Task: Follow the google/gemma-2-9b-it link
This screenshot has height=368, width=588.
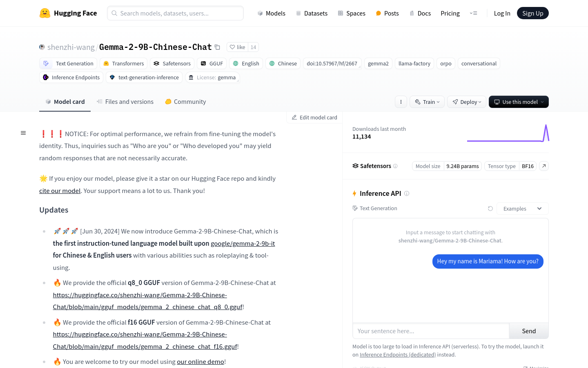Action: [243, 243]
